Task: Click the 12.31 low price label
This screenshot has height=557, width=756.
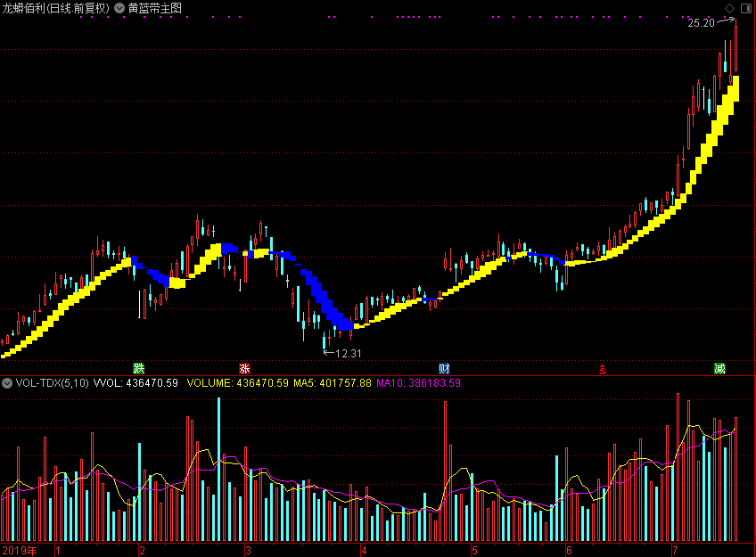Action: point(348,354)
